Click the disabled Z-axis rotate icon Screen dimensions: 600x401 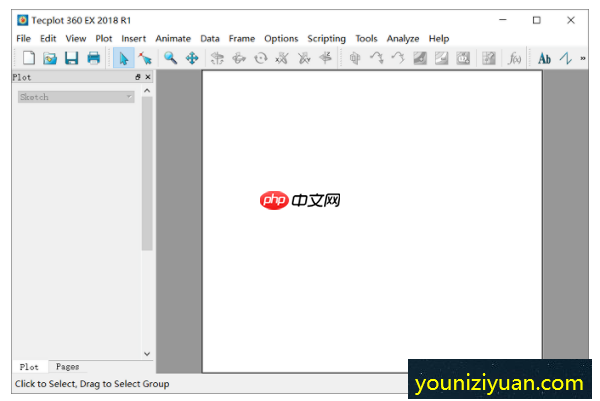(326, 58)
